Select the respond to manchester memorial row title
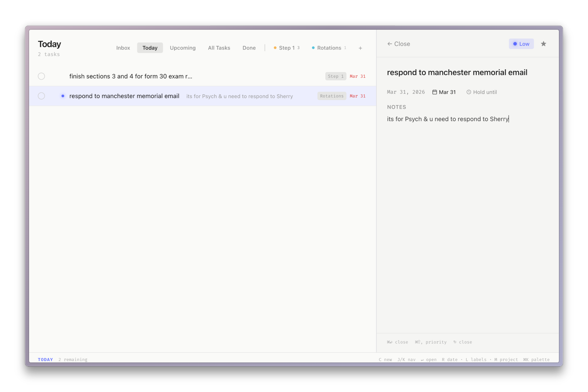588x392 pixels. [124, 96]
